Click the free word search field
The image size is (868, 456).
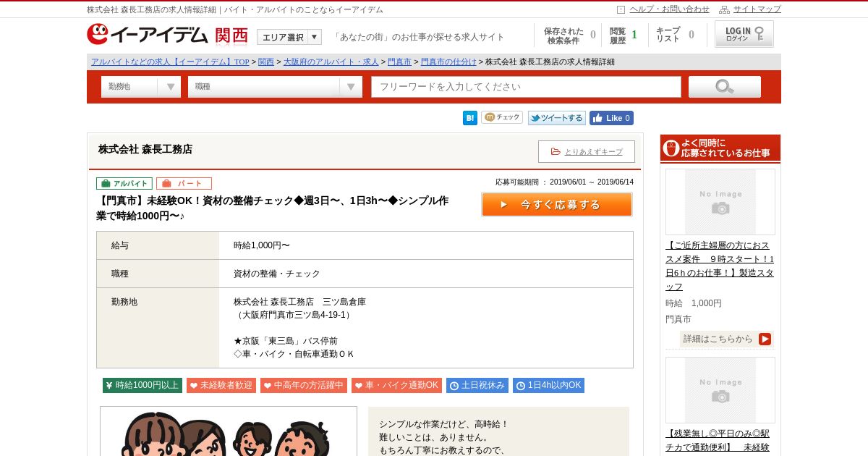click(527, 87)
